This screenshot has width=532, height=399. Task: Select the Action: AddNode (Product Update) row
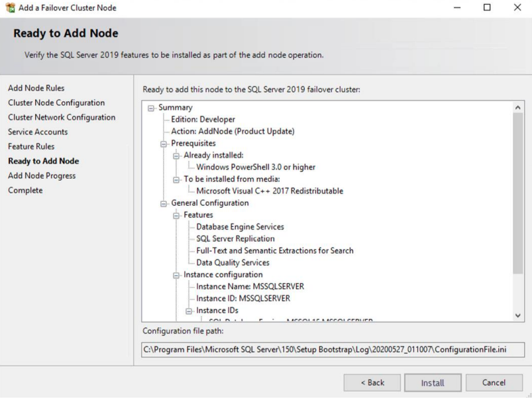point(233,131)
